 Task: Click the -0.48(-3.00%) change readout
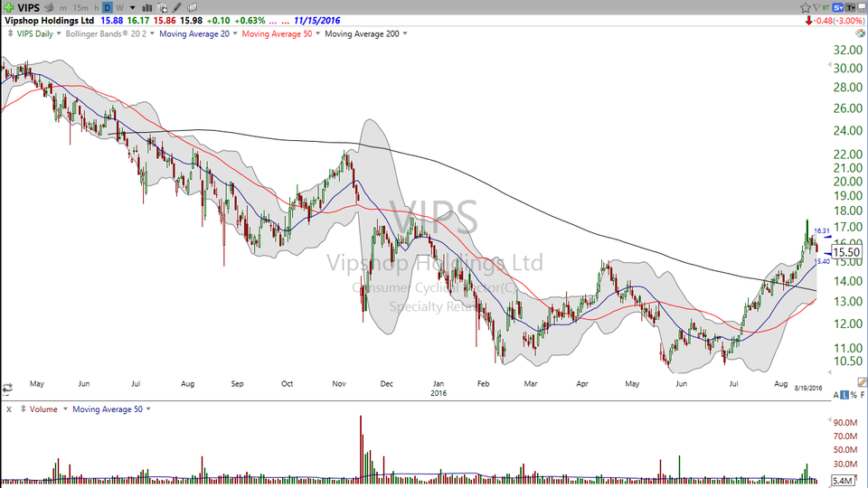(x=838, y=21)
